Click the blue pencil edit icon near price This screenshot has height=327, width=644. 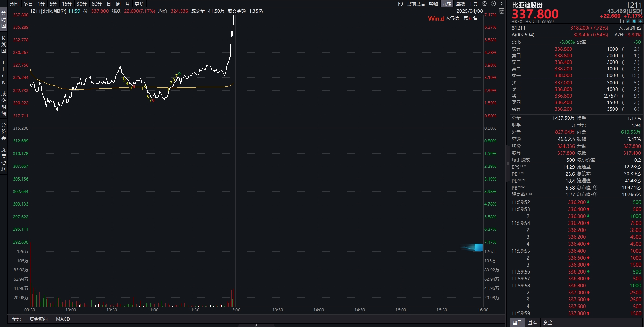click(x=628, y=21)
